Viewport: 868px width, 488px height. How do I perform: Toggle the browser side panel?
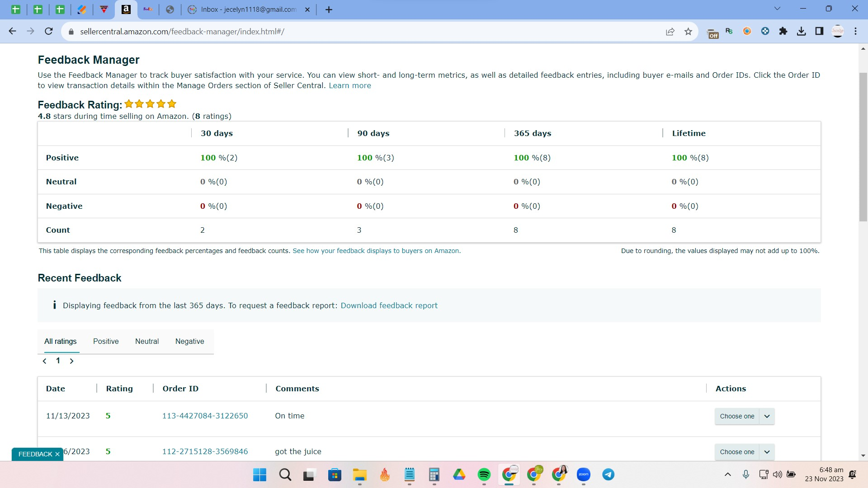pyautogui.click(x=819, y=31)
